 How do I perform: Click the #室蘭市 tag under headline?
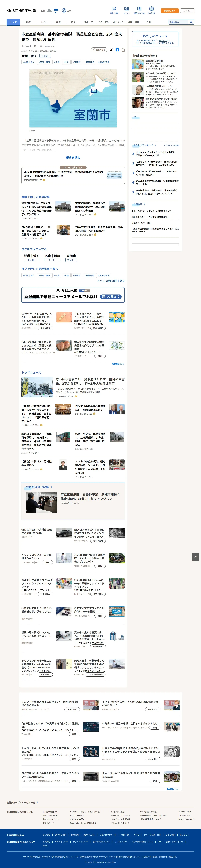pyautogui.click(x=77, y=62)
